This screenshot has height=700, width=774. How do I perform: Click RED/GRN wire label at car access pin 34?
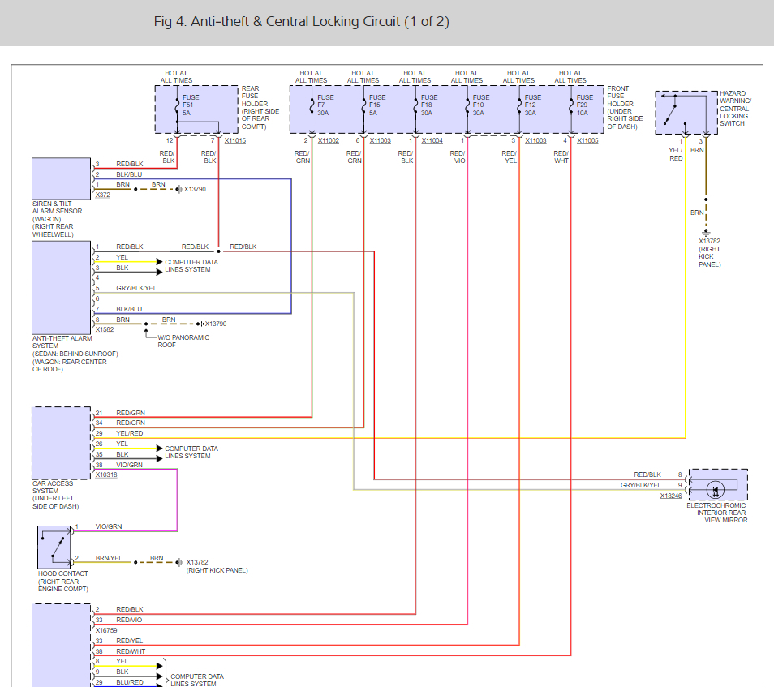click(131, 423)
